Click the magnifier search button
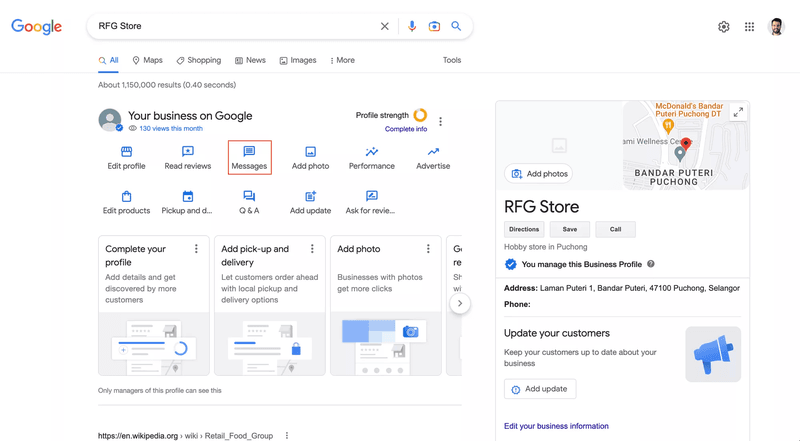Viewport: 800px width, 441px height. pyautogui.click(x=456, y=26)
